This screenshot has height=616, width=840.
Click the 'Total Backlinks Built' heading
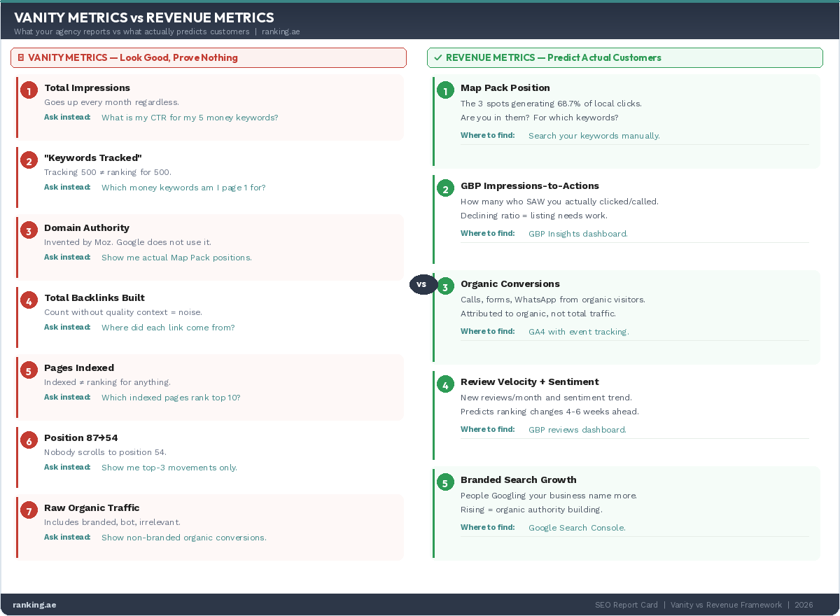94,297
